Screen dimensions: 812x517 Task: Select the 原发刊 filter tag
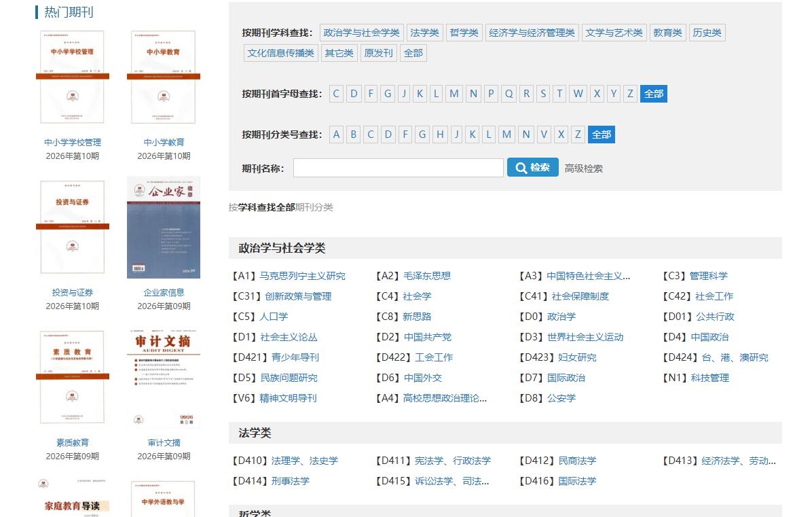[x=379, y=53]
